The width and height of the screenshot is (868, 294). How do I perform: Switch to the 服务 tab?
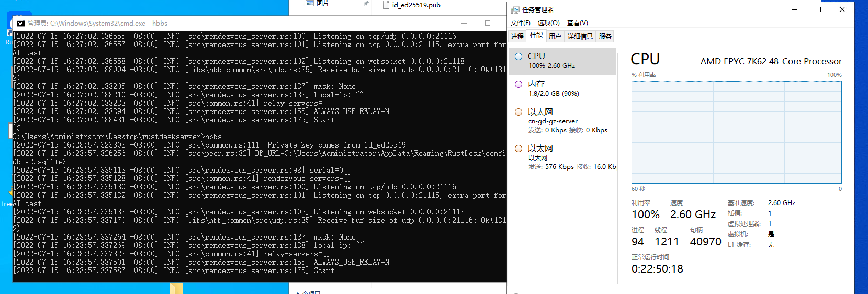[605, 36]
